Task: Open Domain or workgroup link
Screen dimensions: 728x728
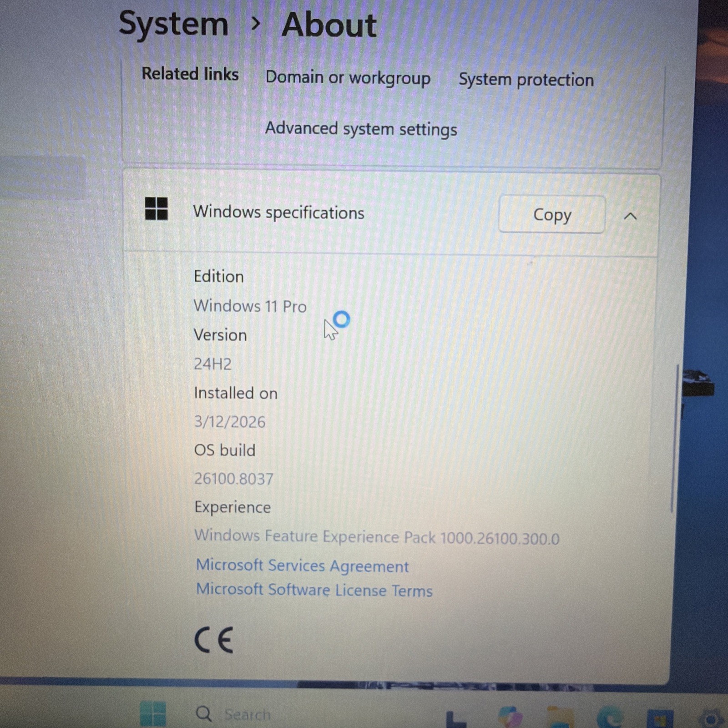Action: (348, 78)
